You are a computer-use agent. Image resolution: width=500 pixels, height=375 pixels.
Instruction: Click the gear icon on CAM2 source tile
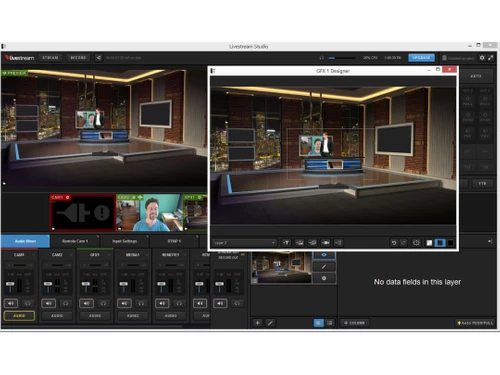click(134, 197)
